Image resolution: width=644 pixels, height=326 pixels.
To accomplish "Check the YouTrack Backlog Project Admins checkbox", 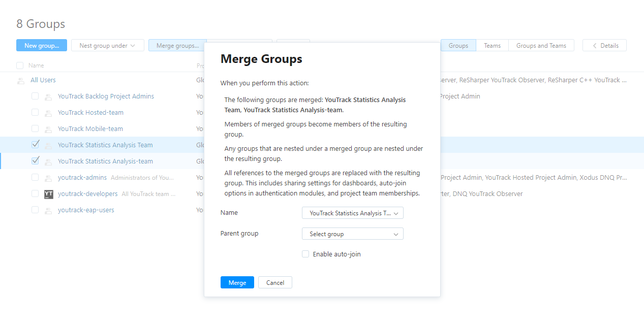I will tap(35, 96).
